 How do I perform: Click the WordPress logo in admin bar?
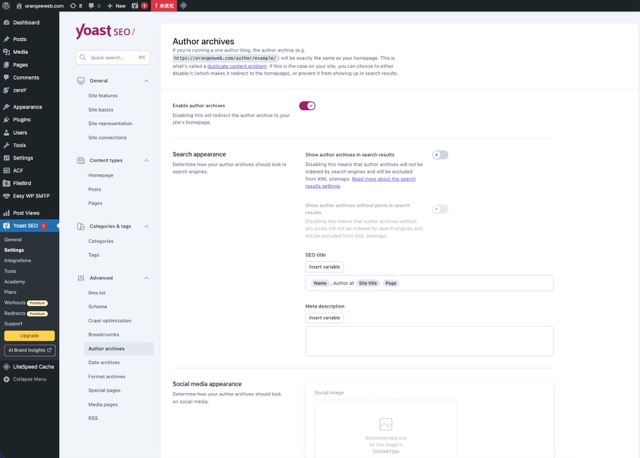point(7,5)
